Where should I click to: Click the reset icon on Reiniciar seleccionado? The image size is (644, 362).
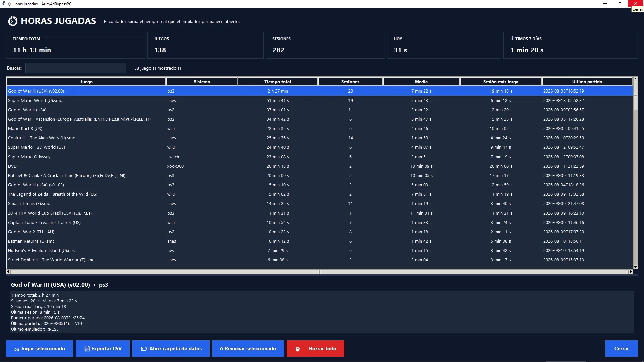point(222,349)
